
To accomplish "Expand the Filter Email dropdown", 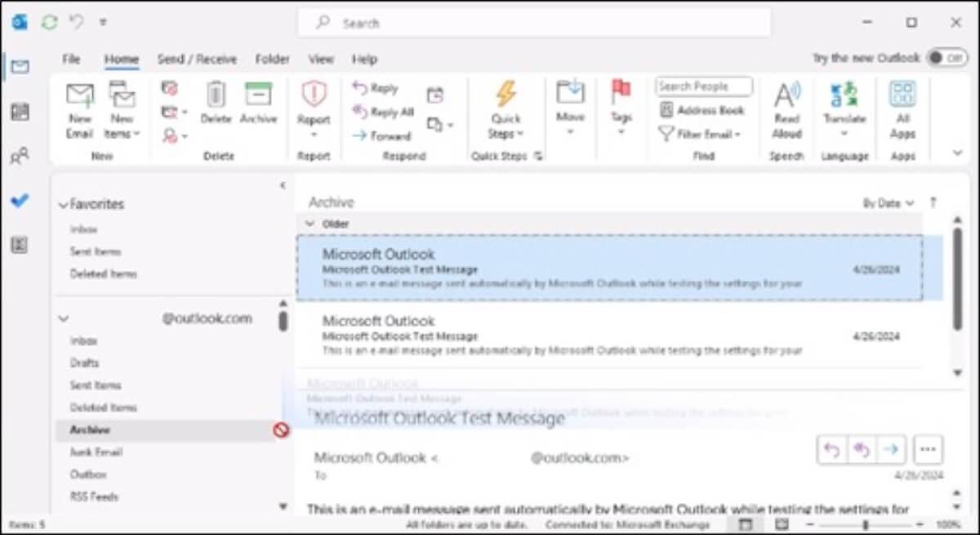I will point(700,134).
